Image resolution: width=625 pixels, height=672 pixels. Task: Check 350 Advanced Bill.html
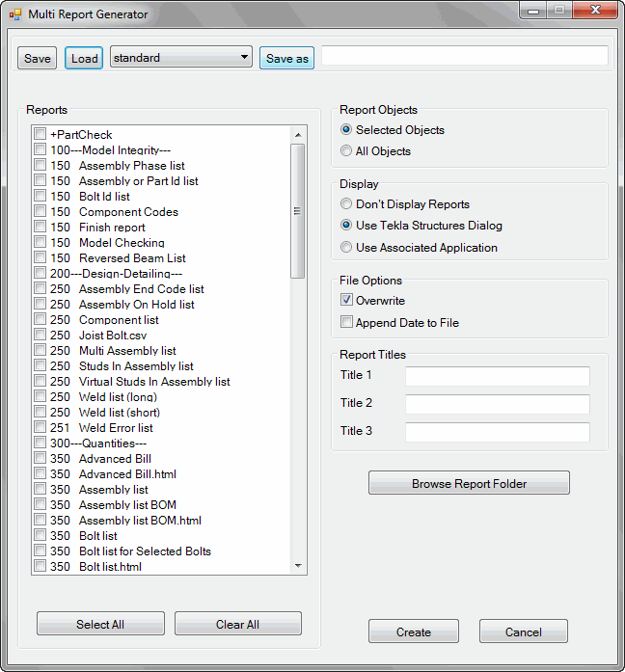40,473
